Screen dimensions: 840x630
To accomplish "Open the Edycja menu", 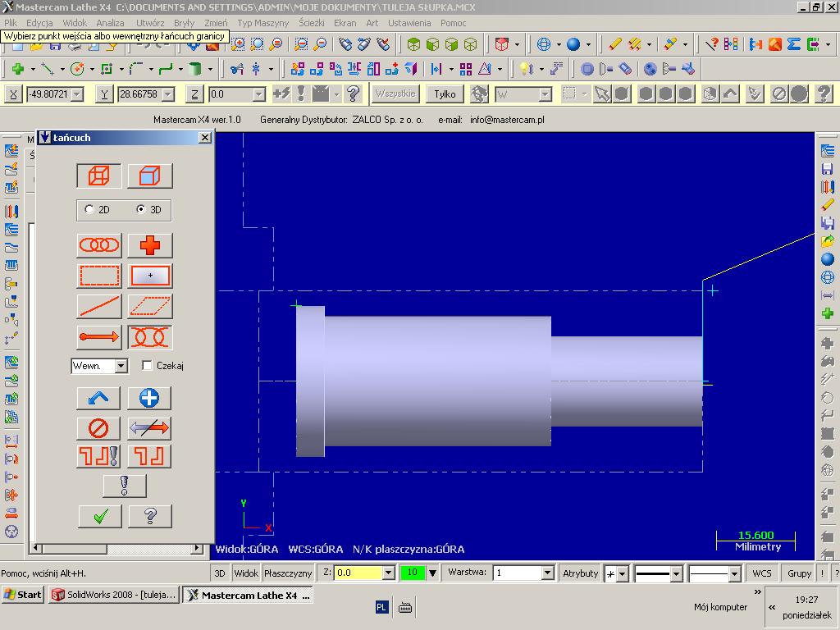I will [39, 23].
